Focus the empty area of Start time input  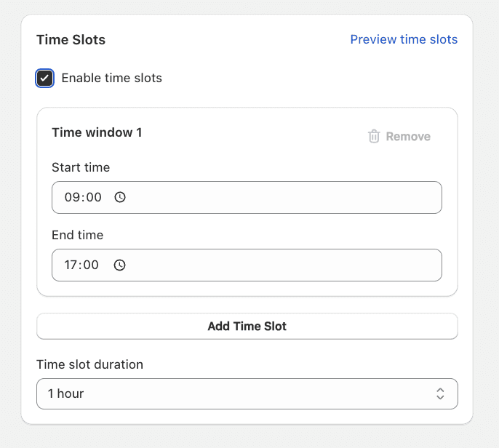(284, 197)
